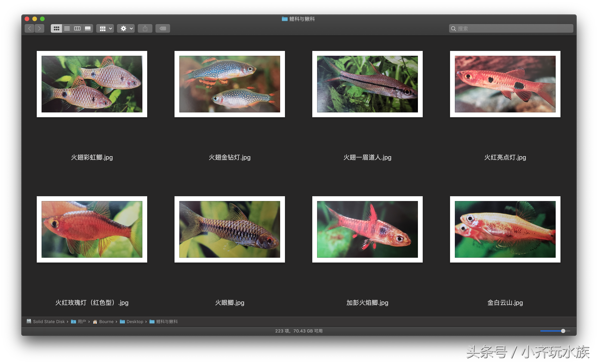Image resolution: width=598 pixels, height=364 pixels.
Task: Click the file name 火红玫瑰灯（红色型）.jpg
Action: [92, 303]
